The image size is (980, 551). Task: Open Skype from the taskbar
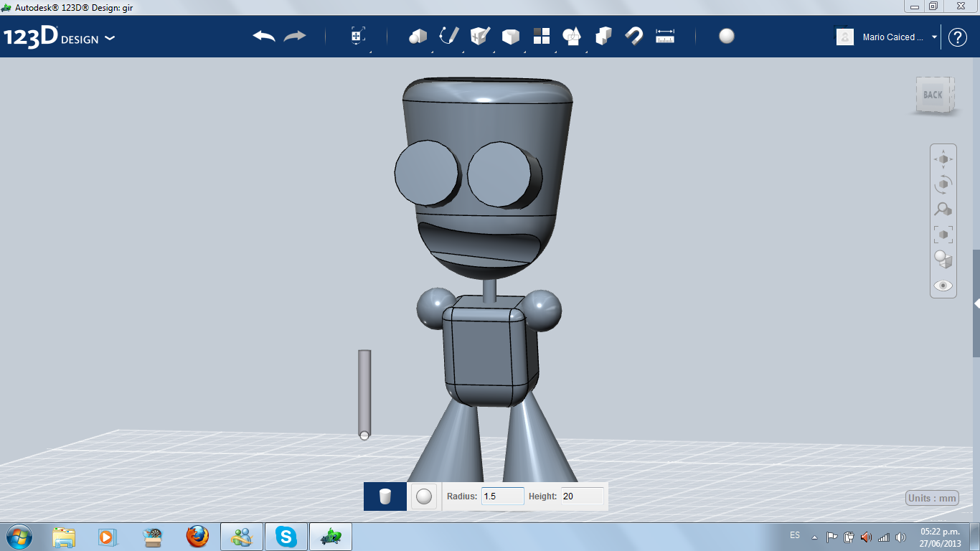286,537
